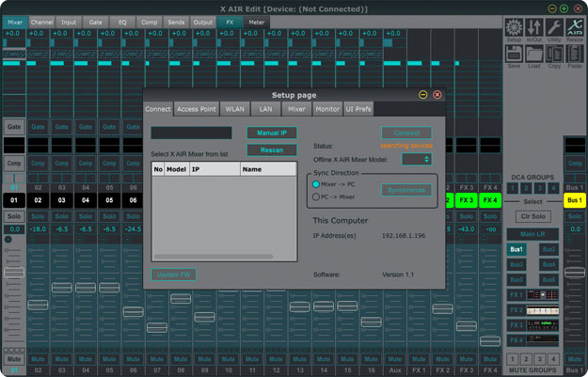The height and width of the screenshot is (377, 588).
Task: Click the Synchronize button
Action: [x=406, y=190]
